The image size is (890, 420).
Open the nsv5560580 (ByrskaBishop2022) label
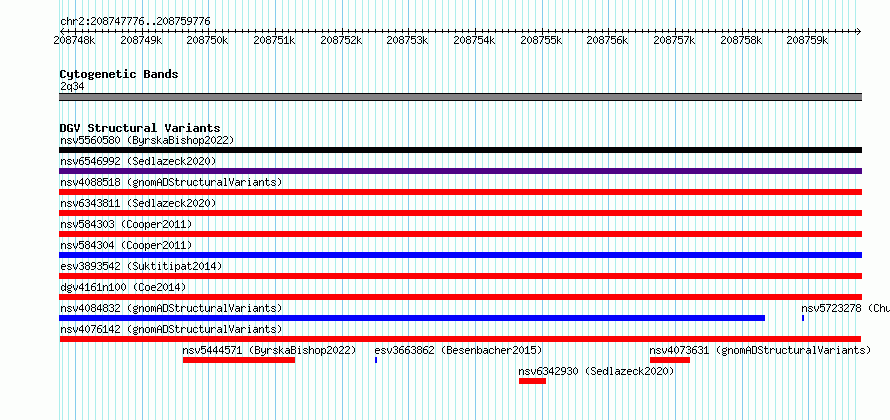pos(147,140)
